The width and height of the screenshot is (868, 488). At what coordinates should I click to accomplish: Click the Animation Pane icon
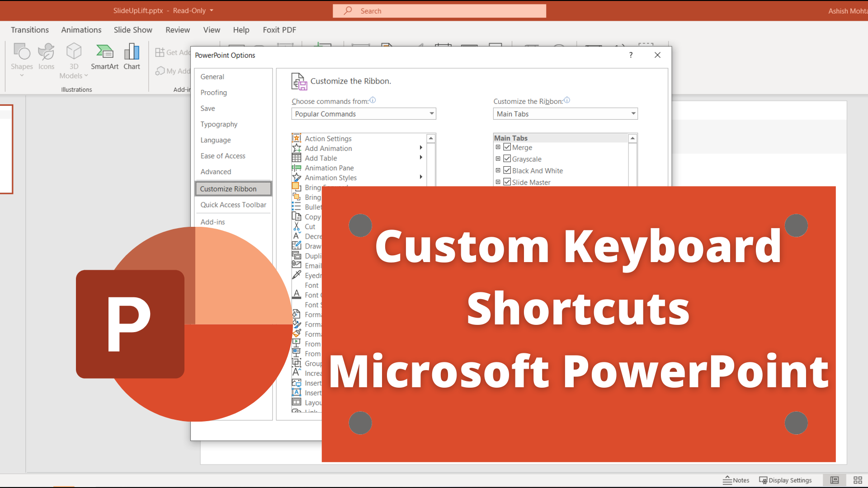(x=297, y=168)
